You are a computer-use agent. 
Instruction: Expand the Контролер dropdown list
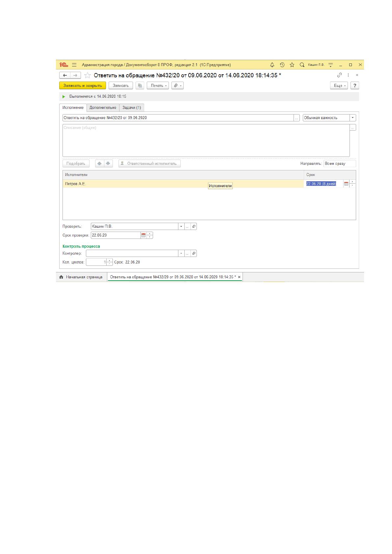pyautogui.click(x=181, y=253)
